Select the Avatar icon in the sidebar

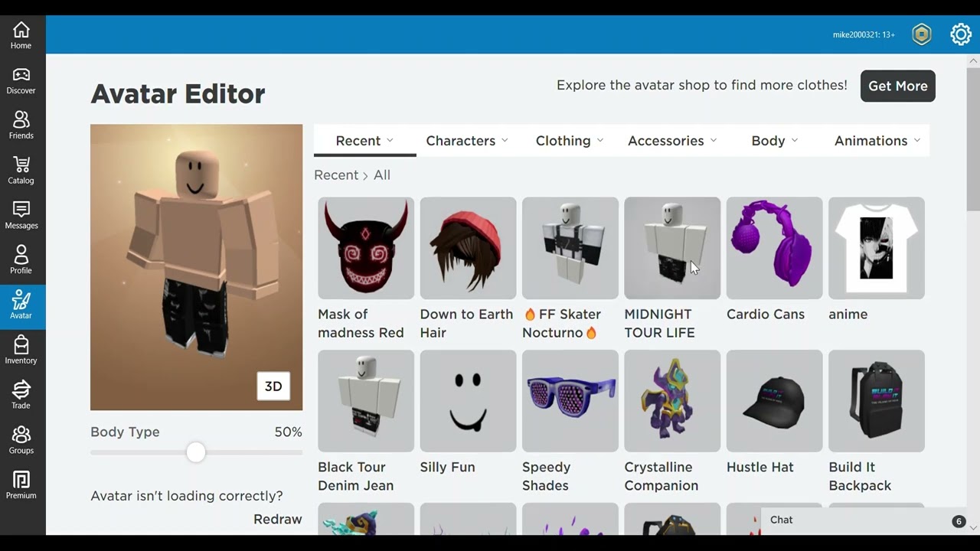[21, 306]
